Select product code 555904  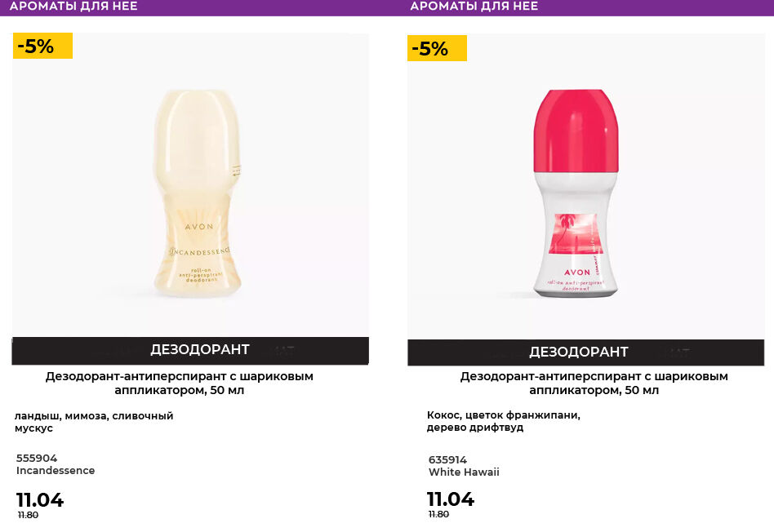point(37,459)
